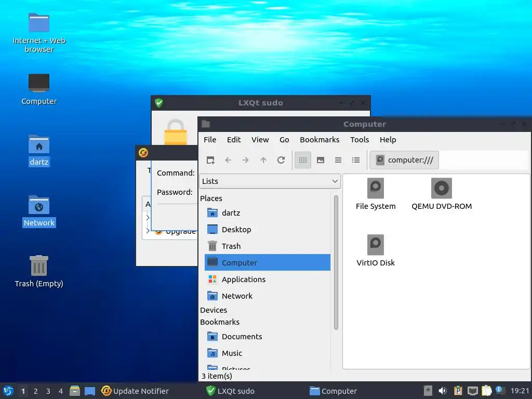Click LXQt sudo taskbar button
This screenshot has width=532, height=399.
tap(230, 391)
